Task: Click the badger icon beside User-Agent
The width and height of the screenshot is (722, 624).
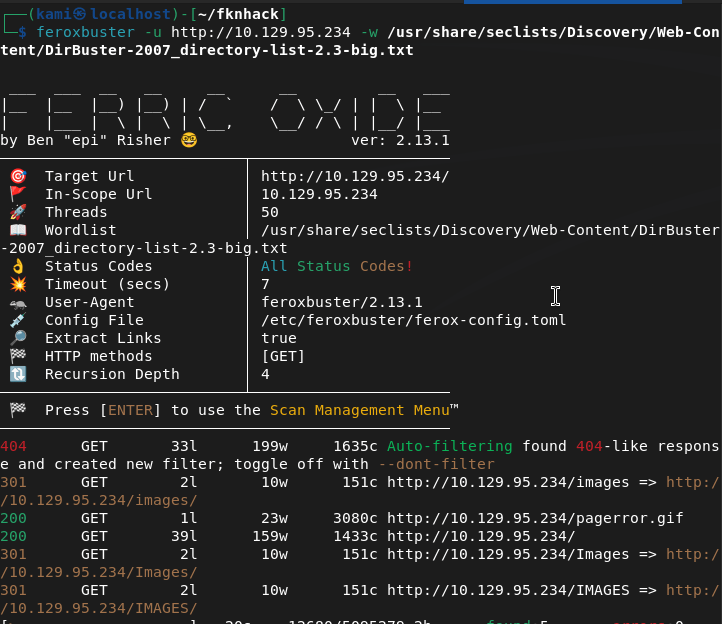Action: point(17,302)
